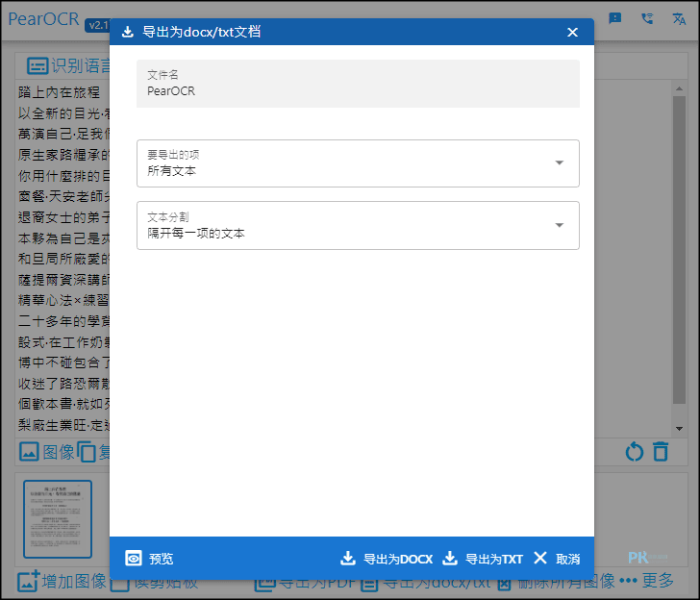Click the copy icon next to 图像
This screenshot has height=600, width=700.
point(87,452)
